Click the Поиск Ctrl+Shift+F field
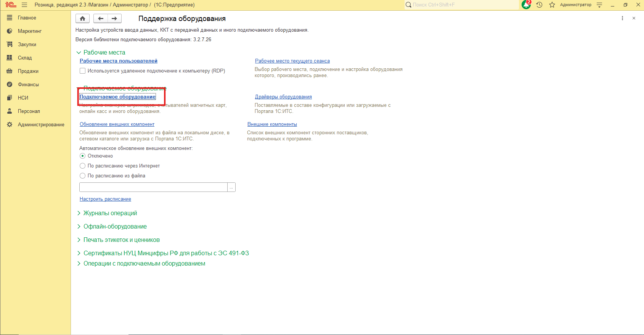 pos(461,5)
